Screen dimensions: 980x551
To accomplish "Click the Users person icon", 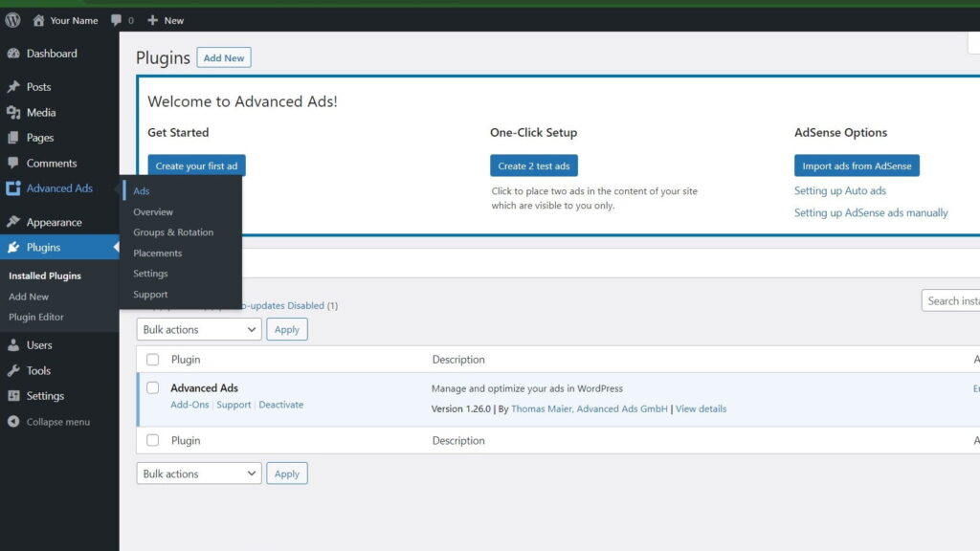I will click(13, 344).
